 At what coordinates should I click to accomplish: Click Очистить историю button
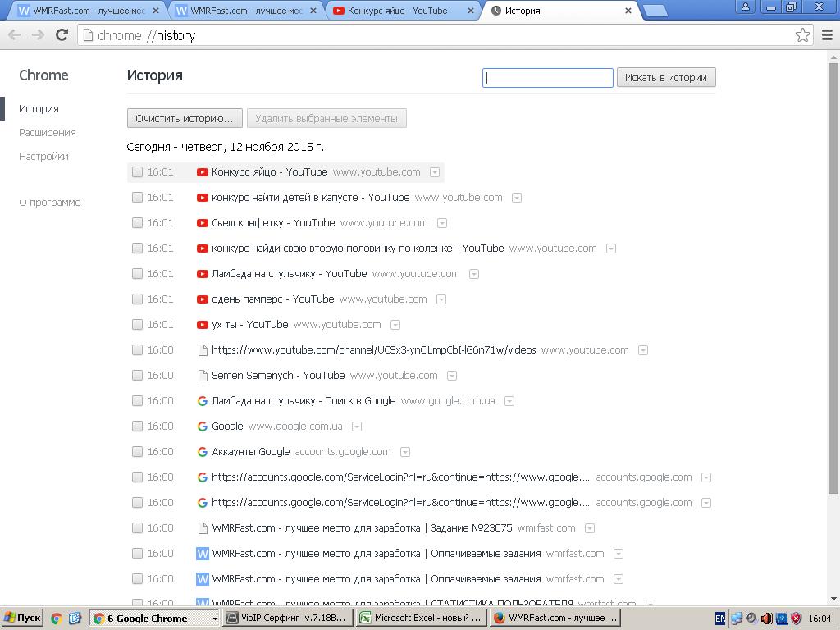point(185,118)
